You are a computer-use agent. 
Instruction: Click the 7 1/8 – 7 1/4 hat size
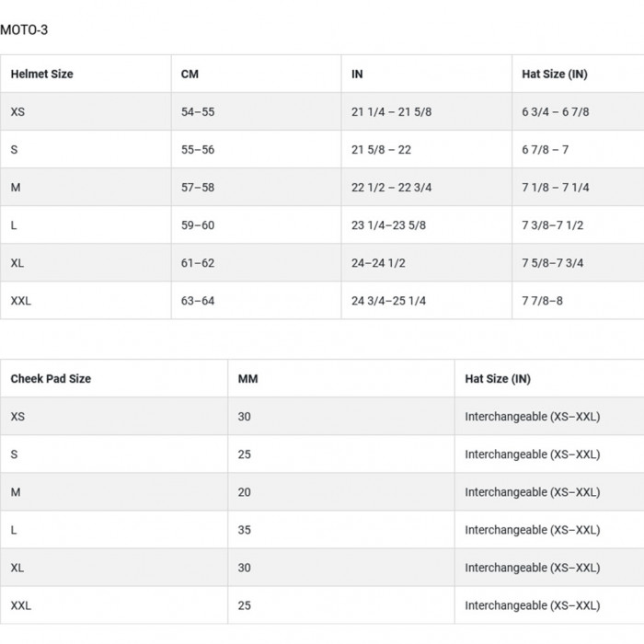[555, 188]
